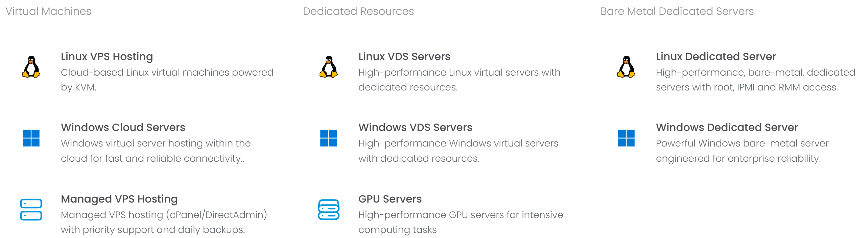Viewport: 868px width, 238px height.
Task: Select the Linux Dedicated Server heading
Action: [716, 57]
